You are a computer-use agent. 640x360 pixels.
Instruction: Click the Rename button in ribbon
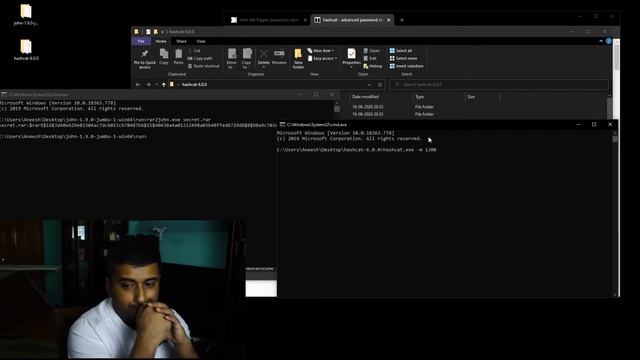point(279,57)
